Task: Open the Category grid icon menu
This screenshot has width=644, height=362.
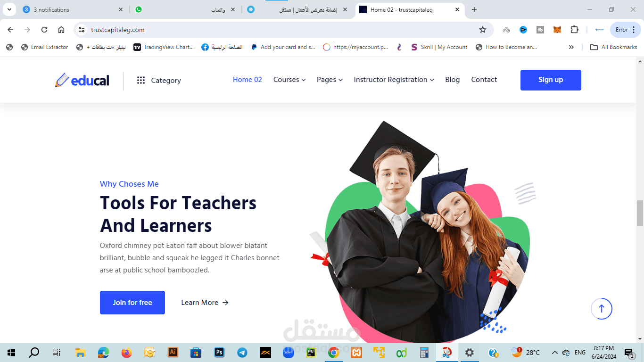Action: point(140,80)
